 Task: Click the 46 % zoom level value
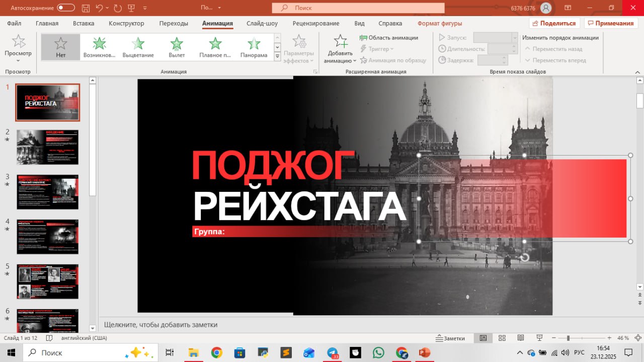pyautogui.click(x=623, y=338)
